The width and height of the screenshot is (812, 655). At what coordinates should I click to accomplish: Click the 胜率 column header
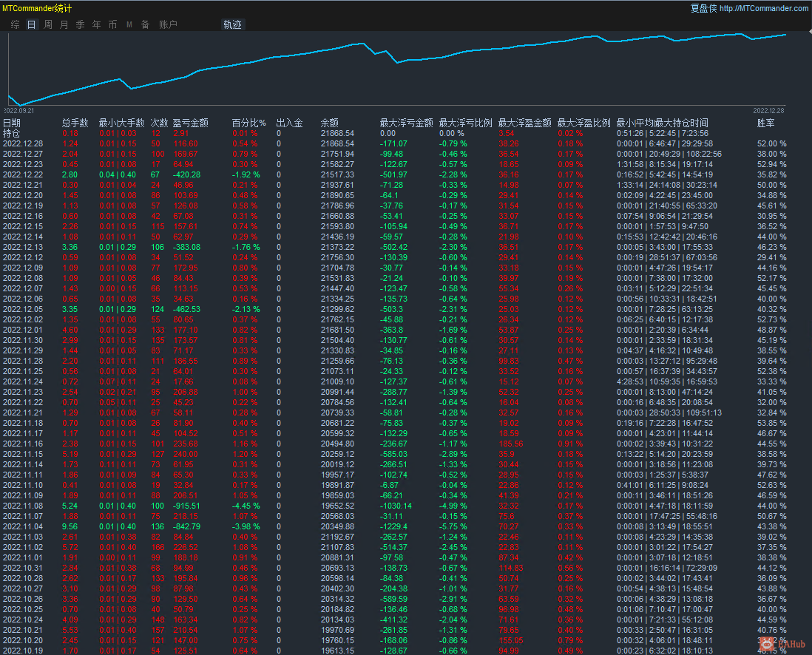[x=766, y=123]
